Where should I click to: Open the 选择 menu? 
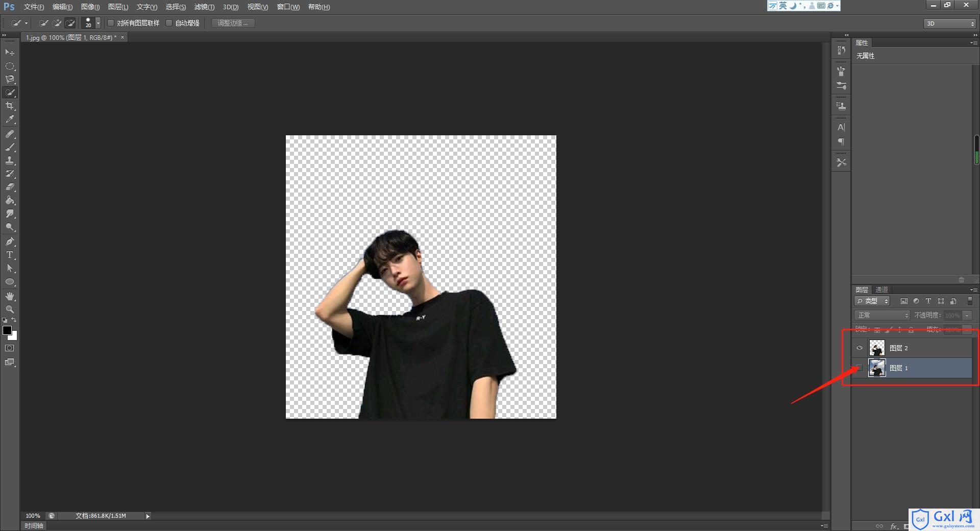[176, 7]
